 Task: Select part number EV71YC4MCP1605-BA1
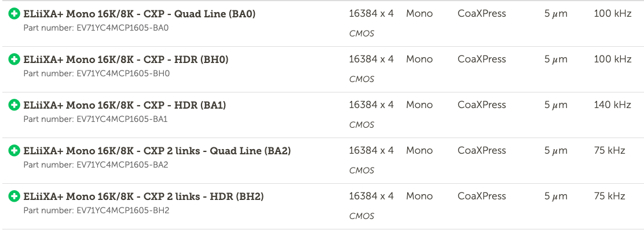[96, 120]
